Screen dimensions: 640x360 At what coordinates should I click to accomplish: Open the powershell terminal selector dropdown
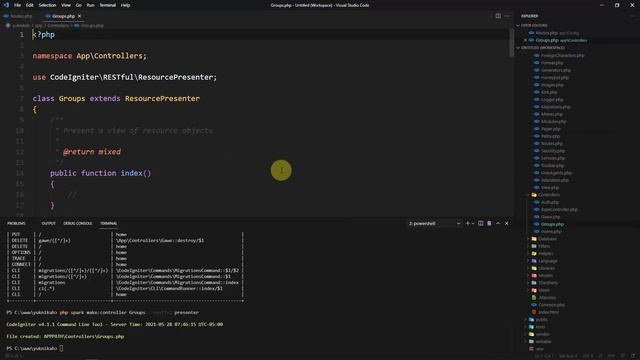coord(435,224)
